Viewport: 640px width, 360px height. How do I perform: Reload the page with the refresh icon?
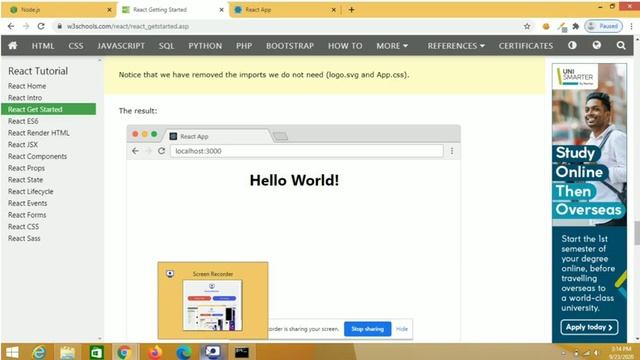41,26
